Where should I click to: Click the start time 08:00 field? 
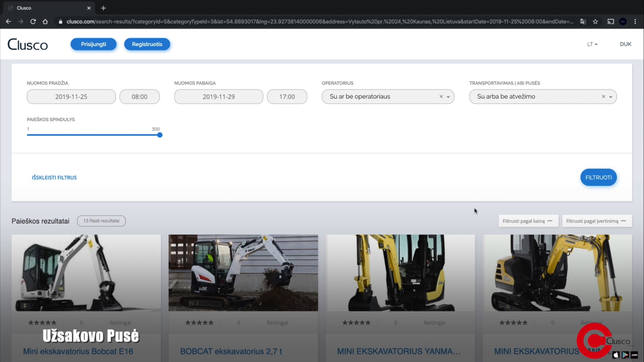(139, 97)
